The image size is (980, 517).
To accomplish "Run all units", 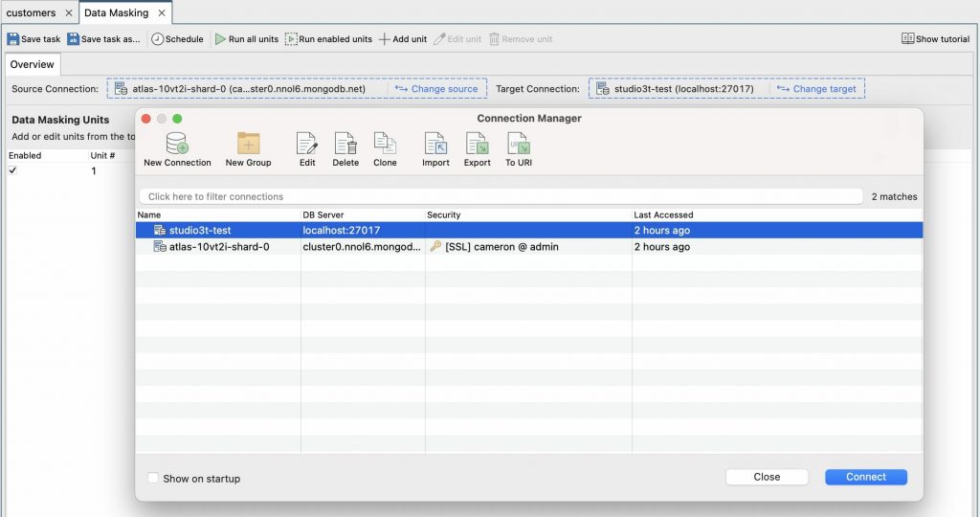I will tap(247, 38).
